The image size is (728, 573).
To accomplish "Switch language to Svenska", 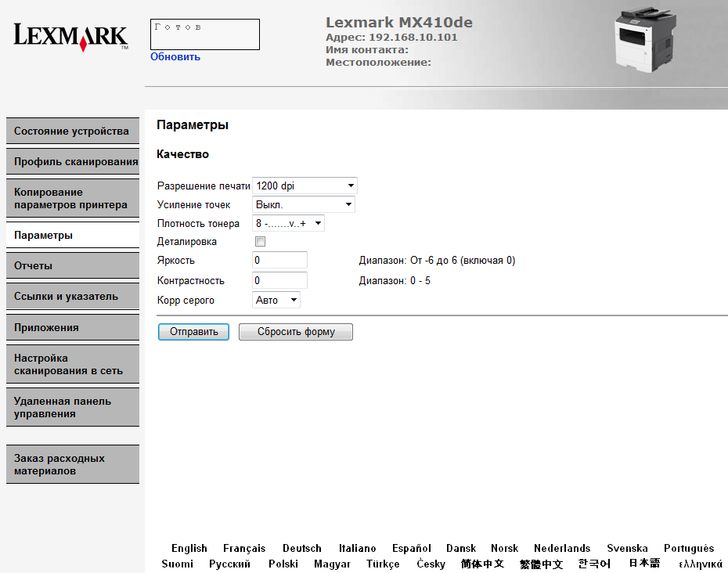I will [627, 549].
